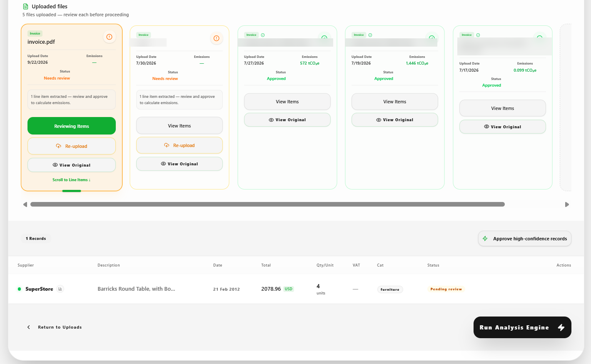Click check icon beside Invoice badge, 7/17/2026 card
591x364 pixels.
tap(478, 35)
